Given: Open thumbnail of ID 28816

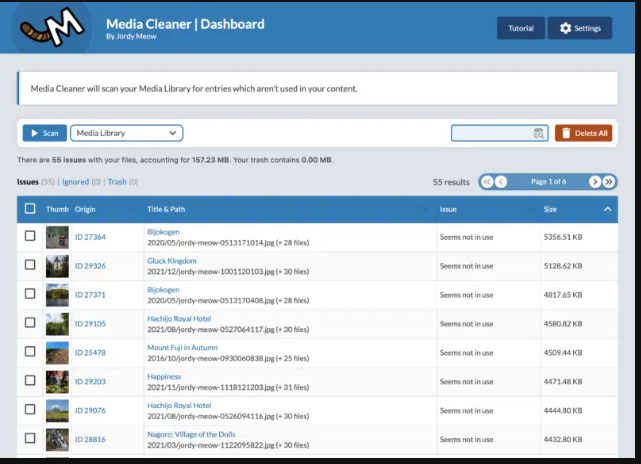Looking at the screenshot, I should click(57, 439).
